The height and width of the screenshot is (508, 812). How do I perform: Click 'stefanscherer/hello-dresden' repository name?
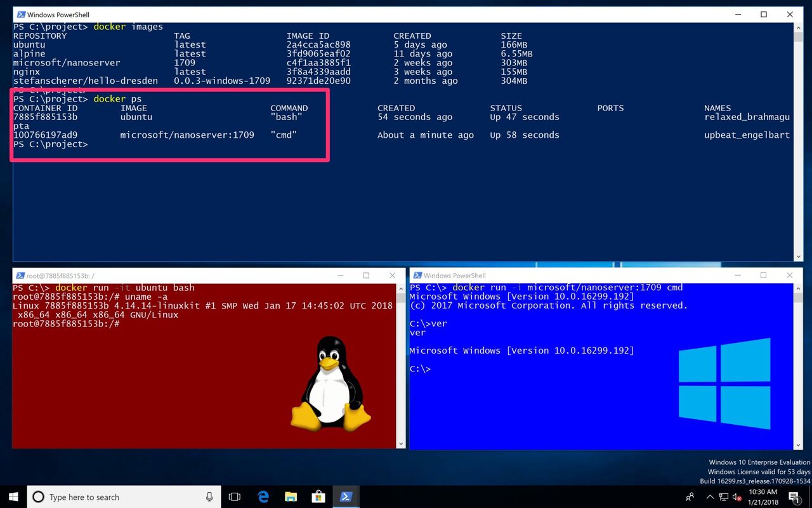(x=86, y=81)
